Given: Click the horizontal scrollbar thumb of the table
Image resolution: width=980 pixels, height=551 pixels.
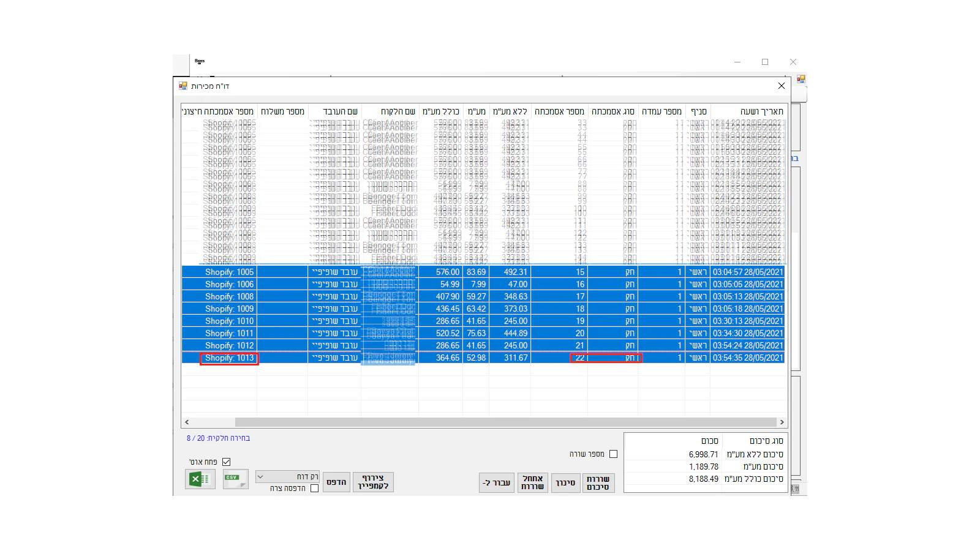Looking at the screenshot, I should 506,422.
